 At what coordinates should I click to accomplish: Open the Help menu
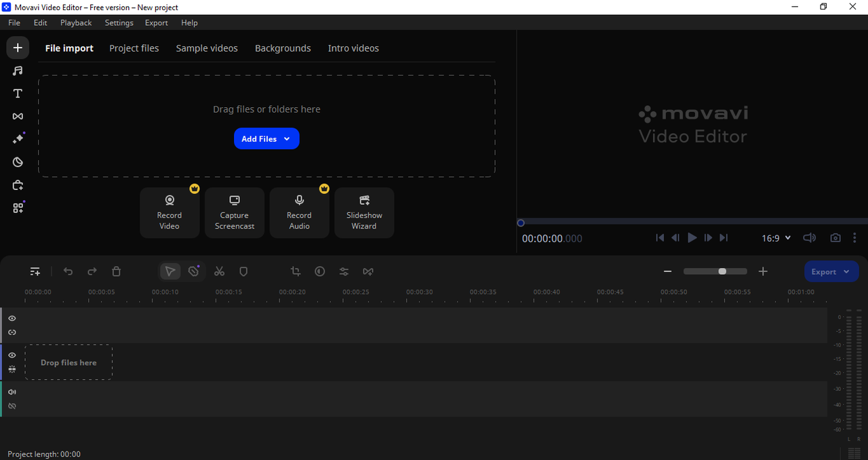click(x=190, y=22)
